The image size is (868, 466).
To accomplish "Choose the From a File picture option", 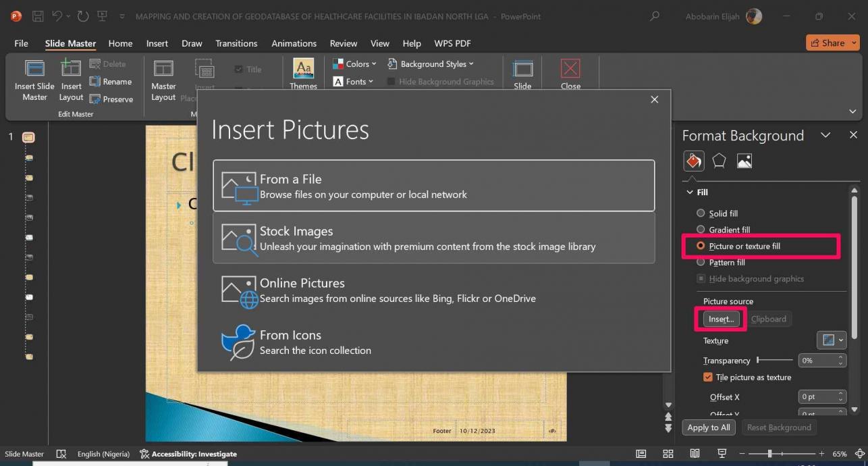I will tap(433, 186).
